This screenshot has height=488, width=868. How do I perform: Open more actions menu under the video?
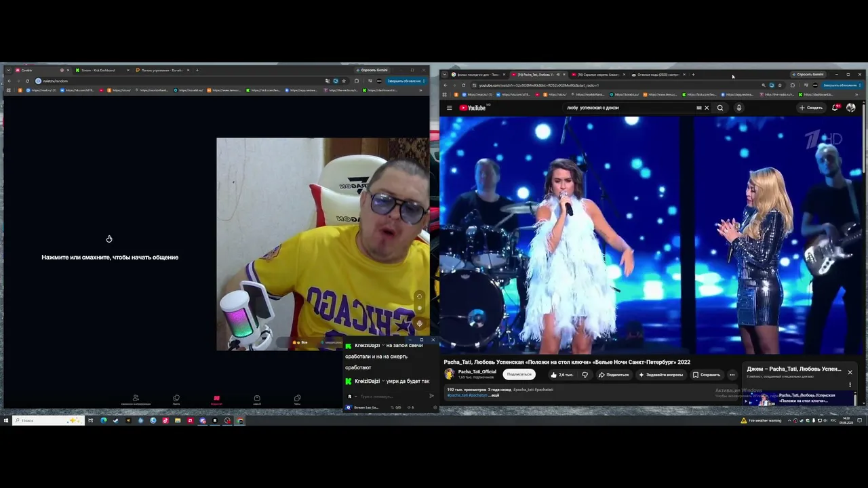pos(732,375)
